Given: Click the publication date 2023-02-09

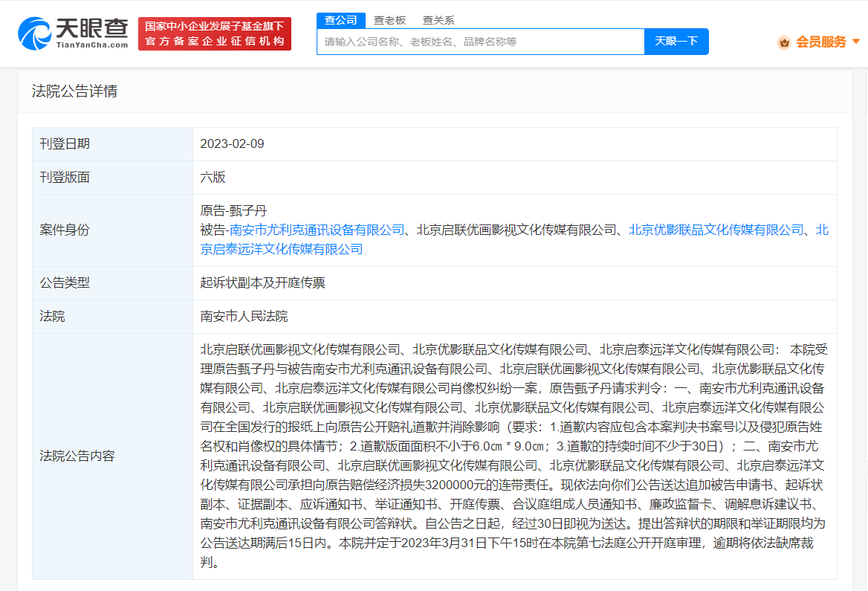Looking at the screenshot, I should (232, 143).
